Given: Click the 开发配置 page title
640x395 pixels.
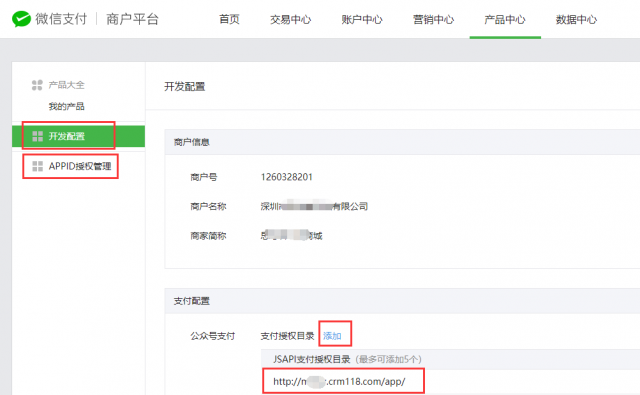Looking at the screenshot, I should click(184, 87).
